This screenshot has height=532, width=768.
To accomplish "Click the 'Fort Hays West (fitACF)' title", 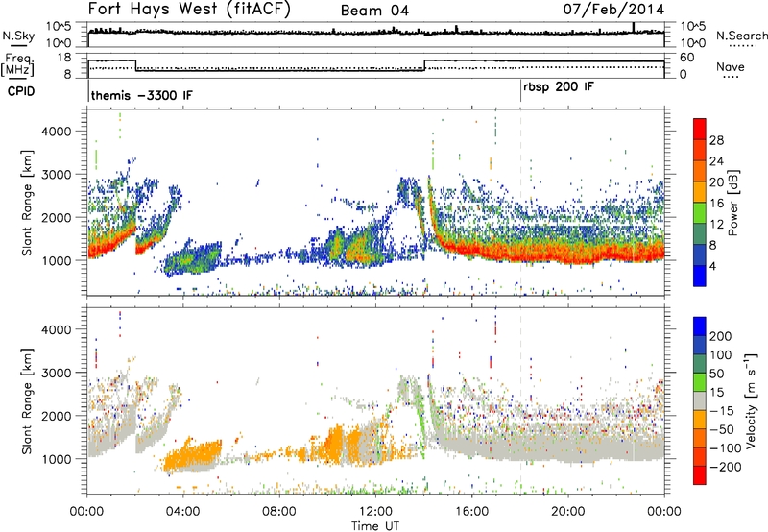I will (x=189, y=10).
